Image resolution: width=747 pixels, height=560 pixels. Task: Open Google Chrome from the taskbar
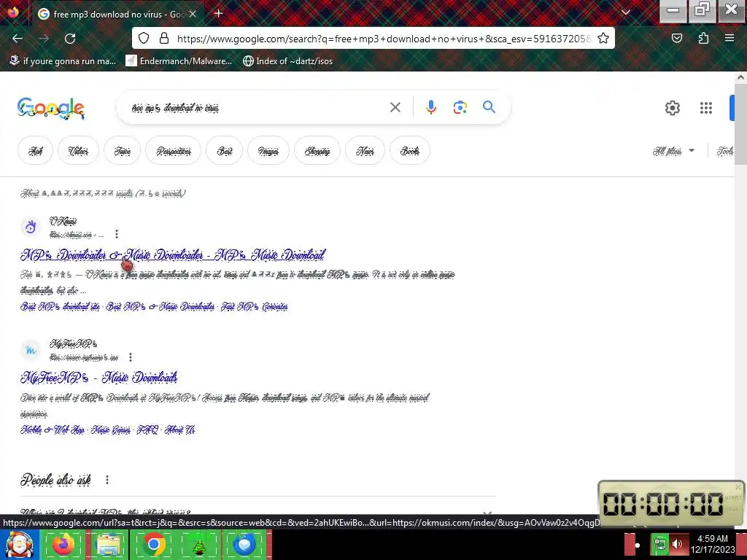[x=153, y=544]
